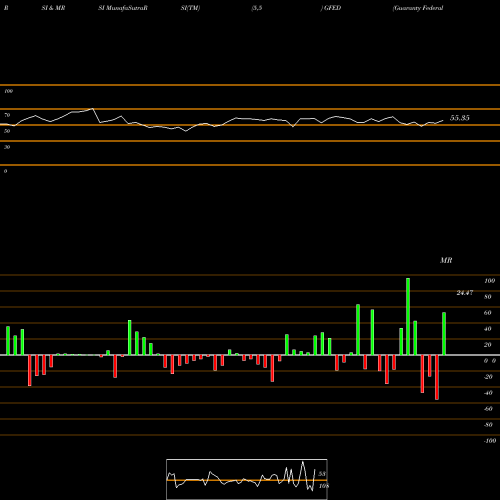Screen dimensions: 500x500
Task: Open the mini RSI overview chart thumbnail
Action: click(247, 479)
